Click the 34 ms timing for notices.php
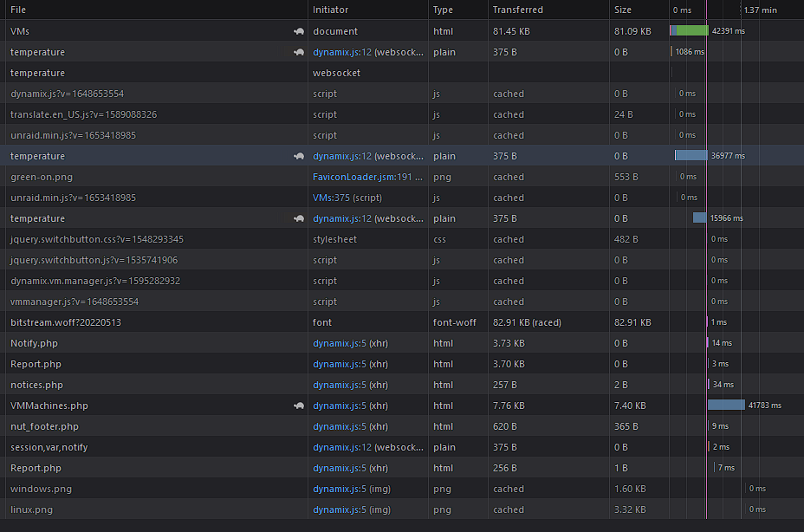 [x=723, y=385]
